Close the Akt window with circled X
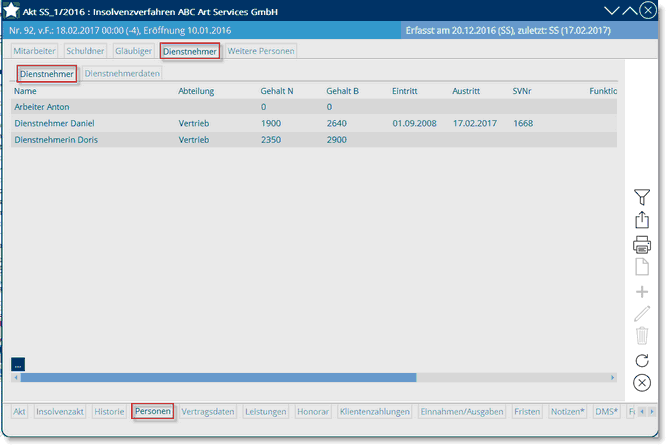Screen dimensions: 667x446 coord(648,10)
